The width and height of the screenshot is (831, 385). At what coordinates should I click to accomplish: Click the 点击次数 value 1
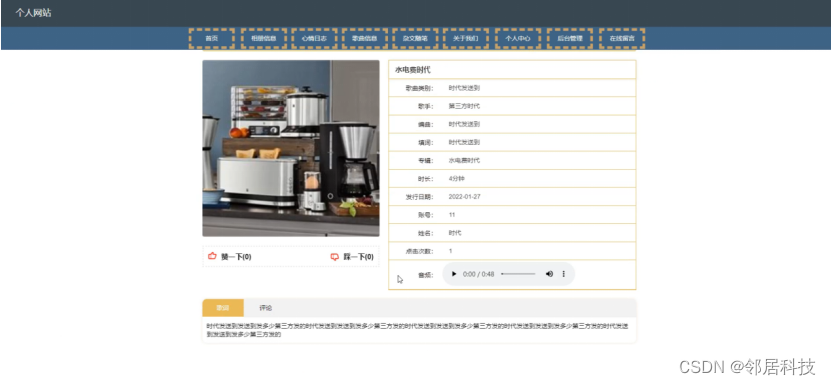point(450,251)
